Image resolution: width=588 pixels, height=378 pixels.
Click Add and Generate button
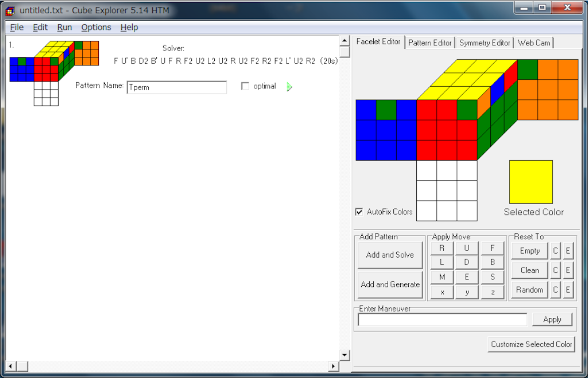(x=390, y=285)
